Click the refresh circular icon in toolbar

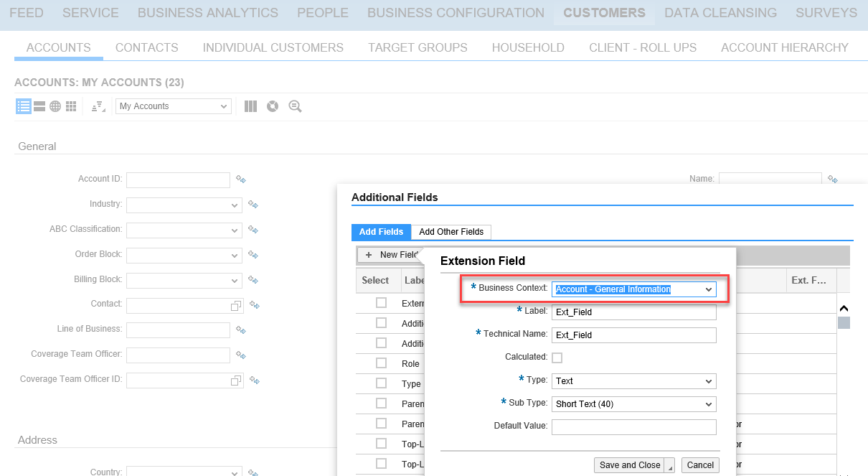coord(273,106)
